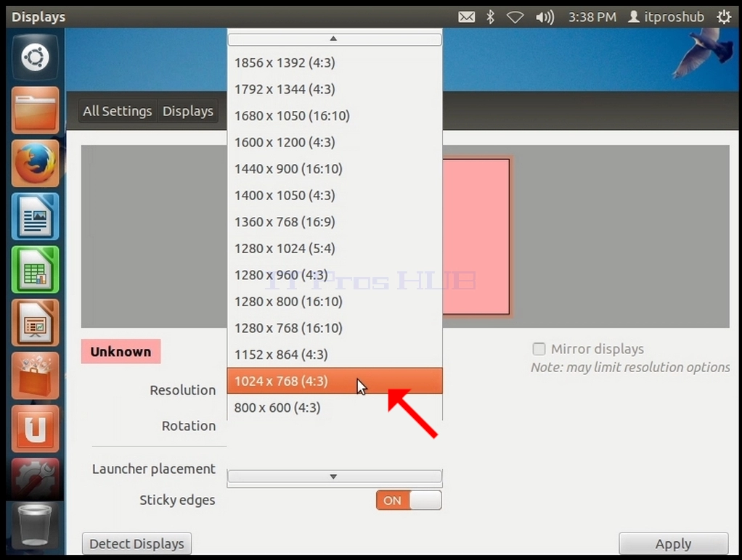Choose 1280 x 1024 (5:4) resolution
Viewport: 742px width, 560px height.
tap(335, 248)
